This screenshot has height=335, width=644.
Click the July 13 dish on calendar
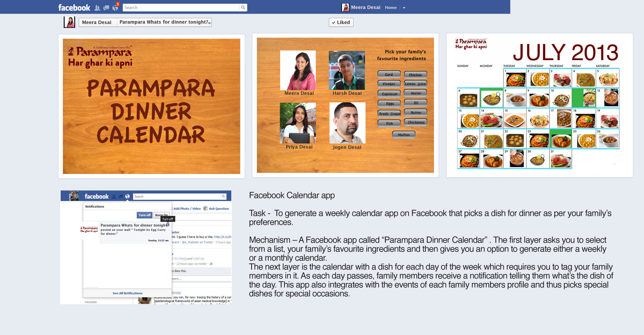tap(470, 121)
